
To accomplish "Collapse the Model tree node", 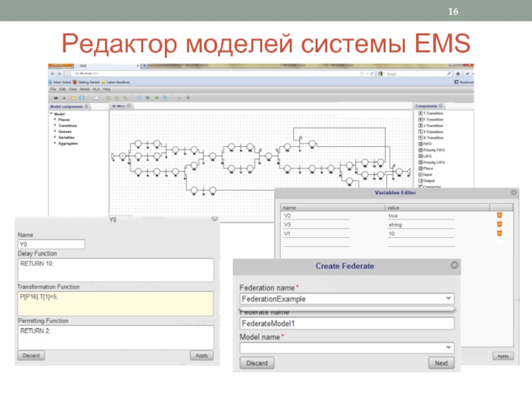I will point(51,114).
